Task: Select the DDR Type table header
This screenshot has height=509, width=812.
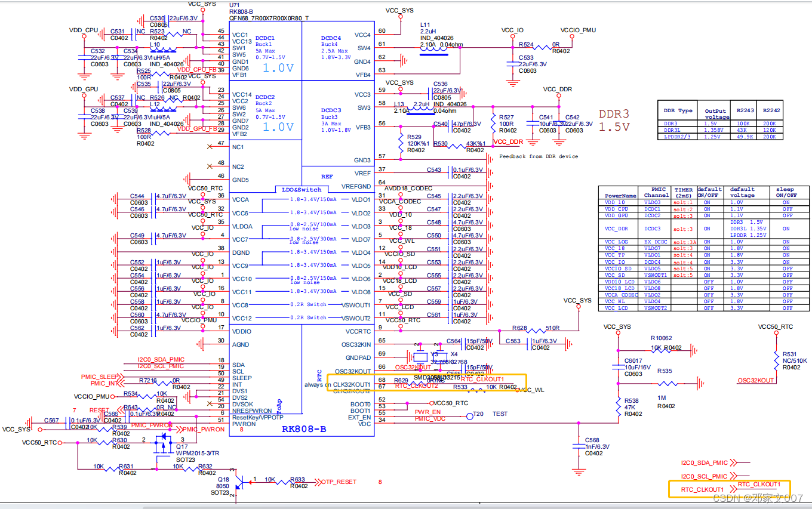Action: [x=678, y=110]
